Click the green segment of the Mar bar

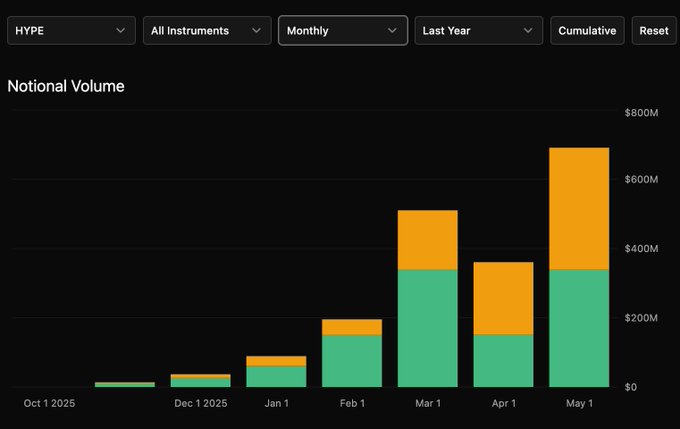click(x=428, y=328)
